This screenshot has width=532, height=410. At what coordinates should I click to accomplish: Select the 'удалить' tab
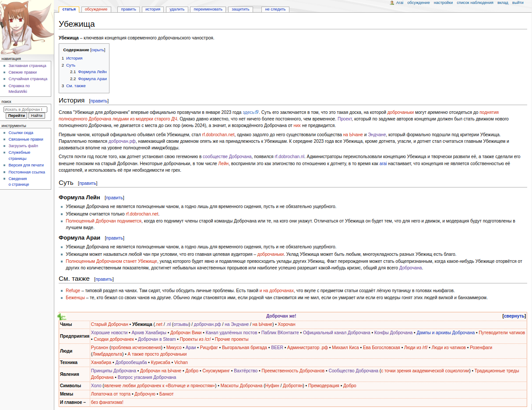click(x=177, y=9)
